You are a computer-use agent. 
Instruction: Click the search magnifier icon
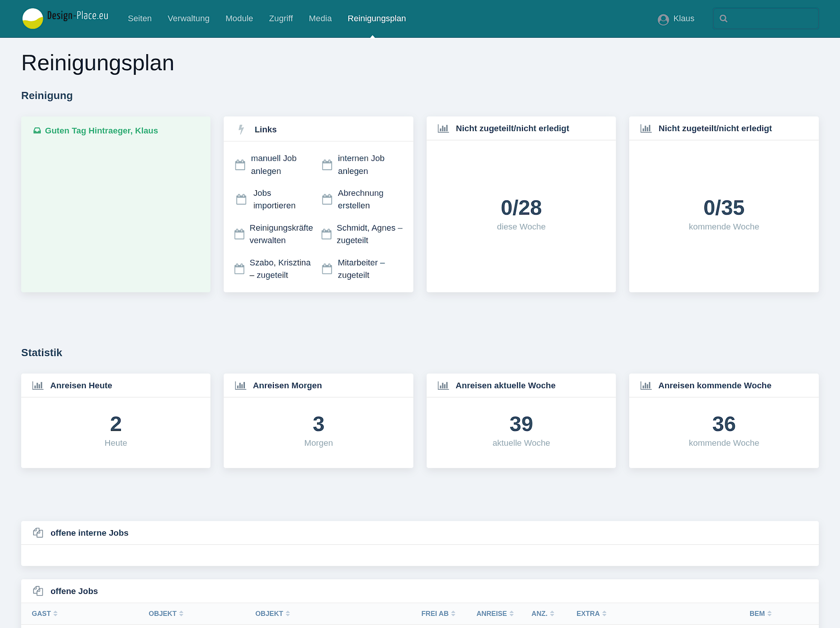[x=723, y=18]
